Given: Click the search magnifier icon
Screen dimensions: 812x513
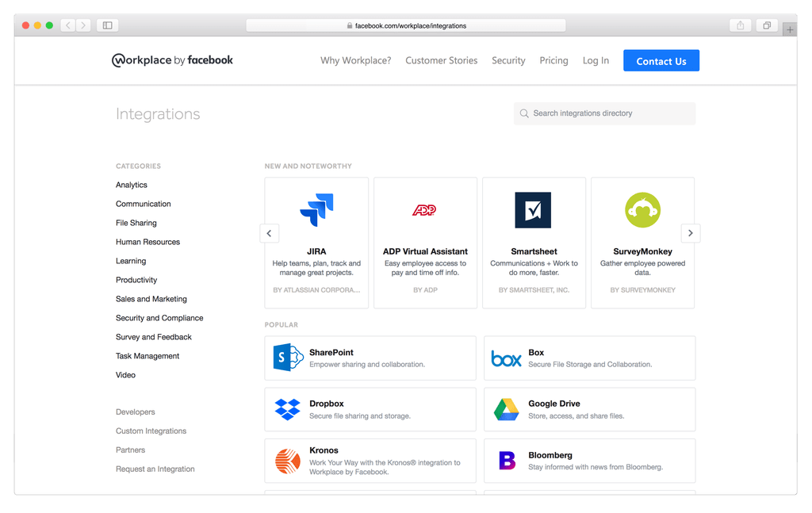Looking at the screenshot, I should point(524,113).
